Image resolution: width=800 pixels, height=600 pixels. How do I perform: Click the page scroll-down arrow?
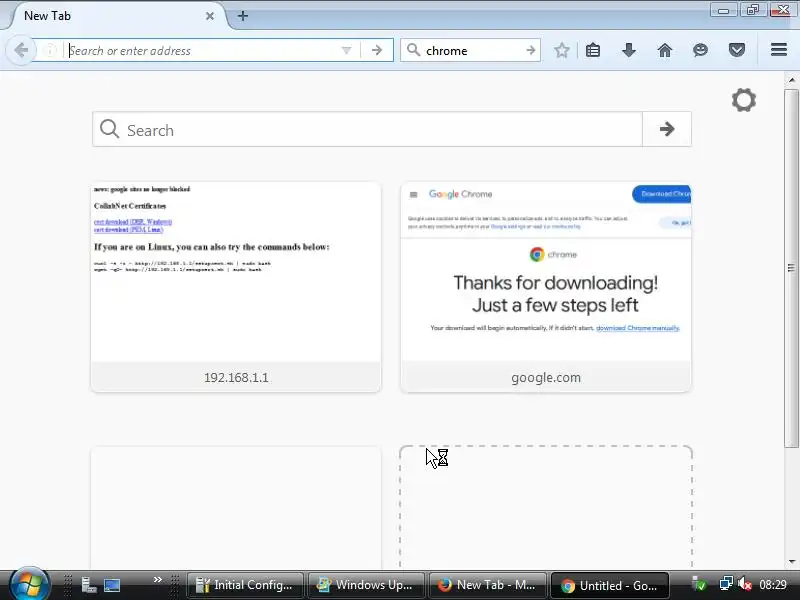pyautogui.click(x=791, y=562)
